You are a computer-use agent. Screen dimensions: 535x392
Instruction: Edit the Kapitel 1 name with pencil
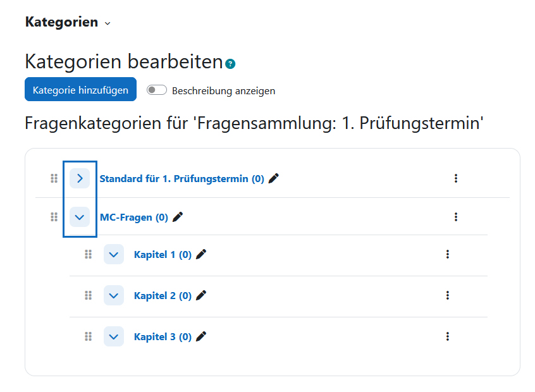pyautogui.click(x=201, y=254)
